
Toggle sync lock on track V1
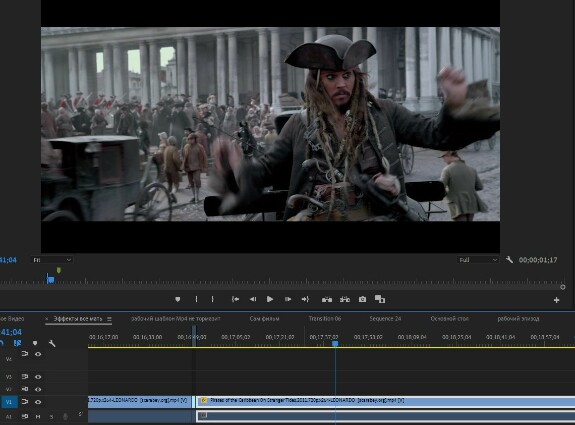point(25,402)
